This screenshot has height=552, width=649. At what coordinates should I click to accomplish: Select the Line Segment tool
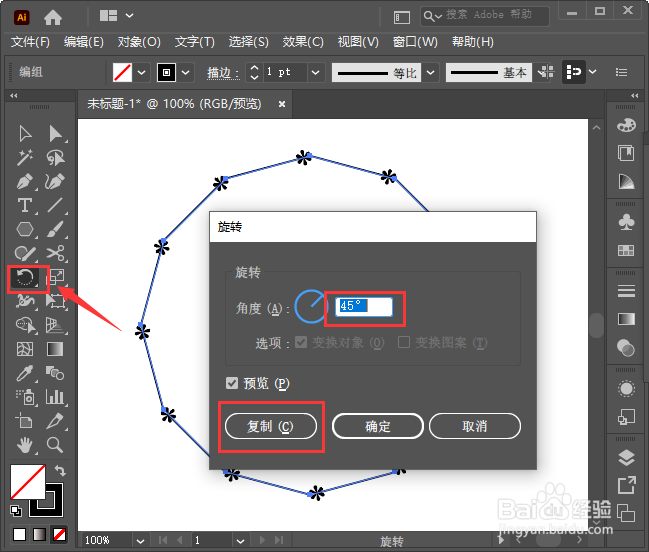(x=55, y=205)
